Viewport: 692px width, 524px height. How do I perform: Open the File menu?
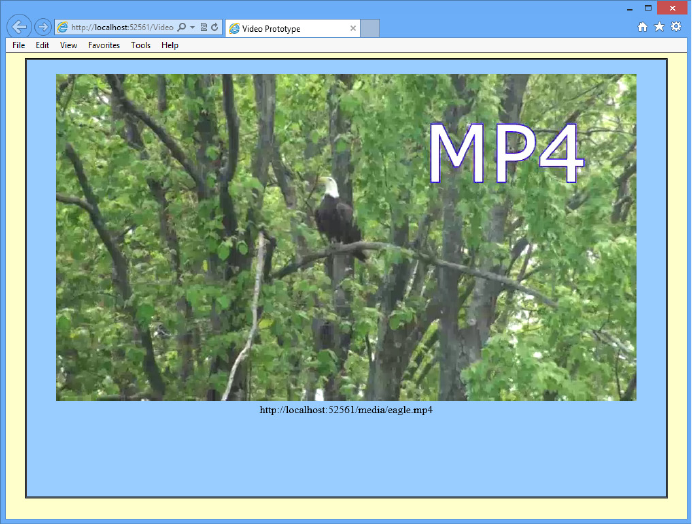[x=19, y=45]
